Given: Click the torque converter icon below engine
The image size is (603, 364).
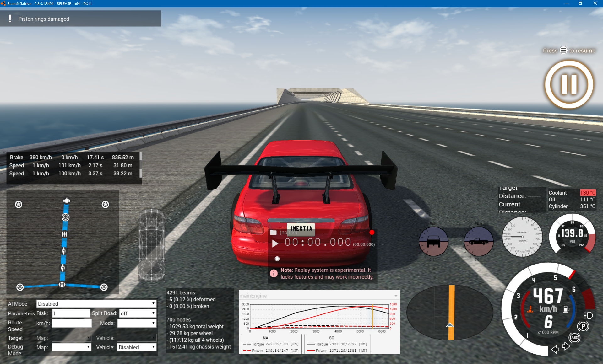Looking at the screenshot, I should point(65,217).
